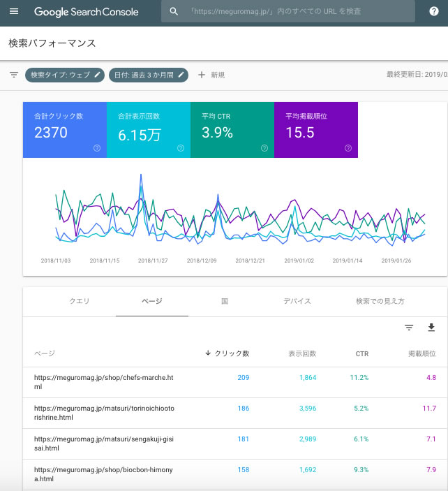Click help icon on 合計クリック数 card
This screenshot has width=448, height=491.
96,148
